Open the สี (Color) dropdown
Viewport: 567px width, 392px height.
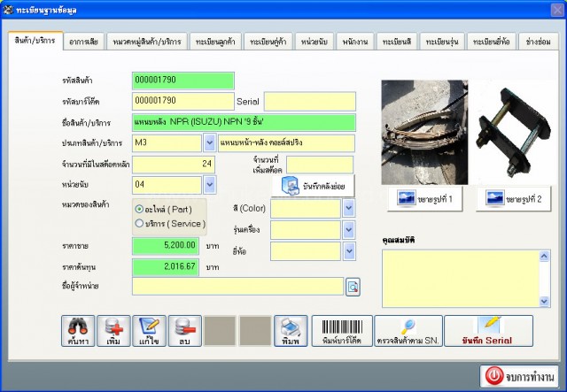click(x=348, y=208)
